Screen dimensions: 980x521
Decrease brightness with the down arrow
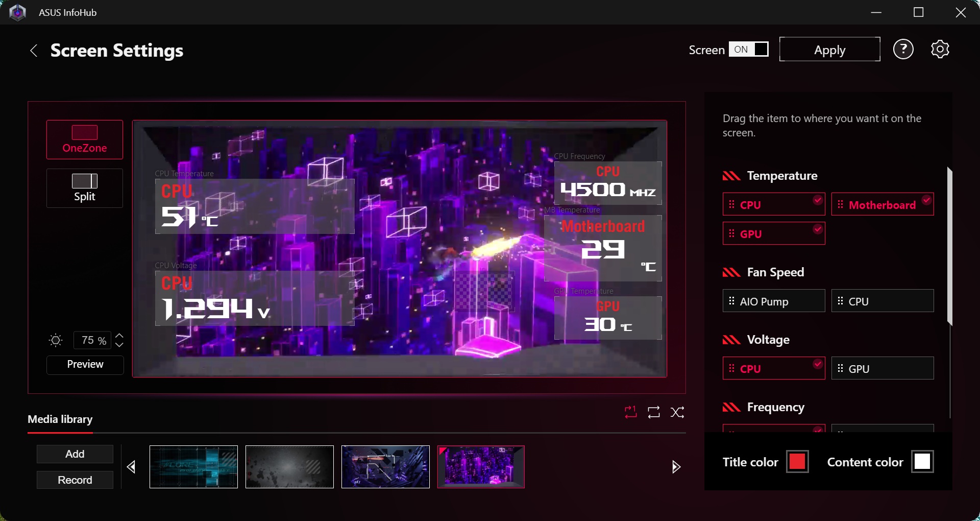coord(119,345)
